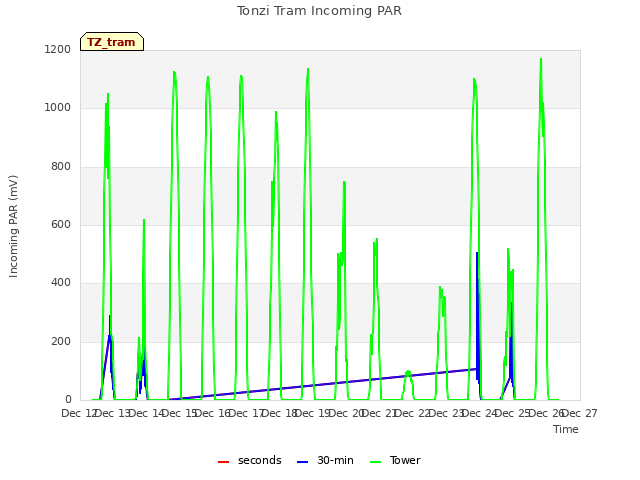Click the Dec 18 x-axis tick label

pos(279,413)
